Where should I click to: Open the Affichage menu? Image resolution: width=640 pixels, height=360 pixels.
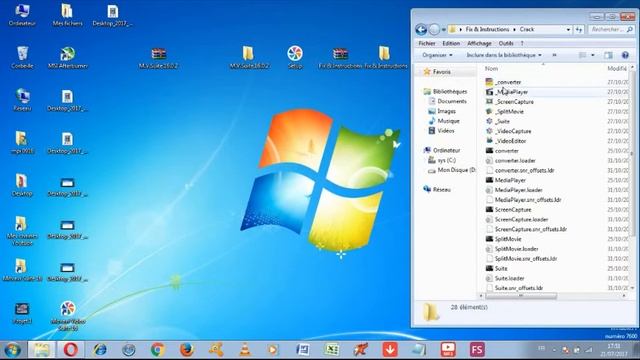point(479,43)
